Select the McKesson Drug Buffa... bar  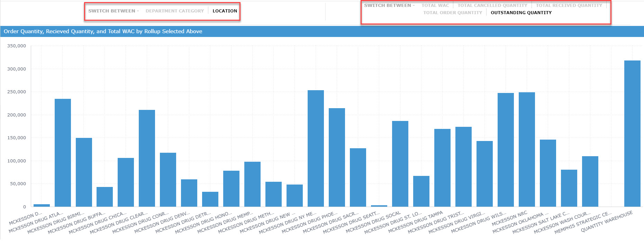105,197
